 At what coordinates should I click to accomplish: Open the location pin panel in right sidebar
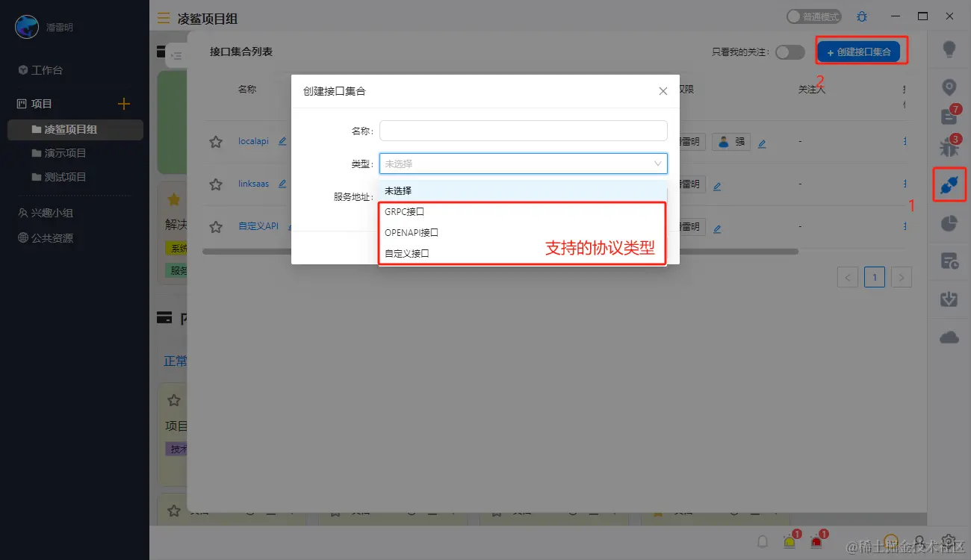(x=949, y=88)
